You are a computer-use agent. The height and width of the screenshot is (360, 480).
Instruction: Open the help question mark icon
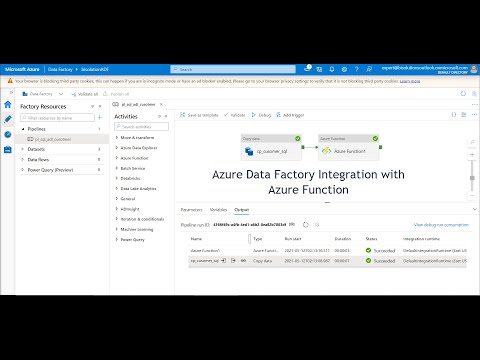(357, 69)
